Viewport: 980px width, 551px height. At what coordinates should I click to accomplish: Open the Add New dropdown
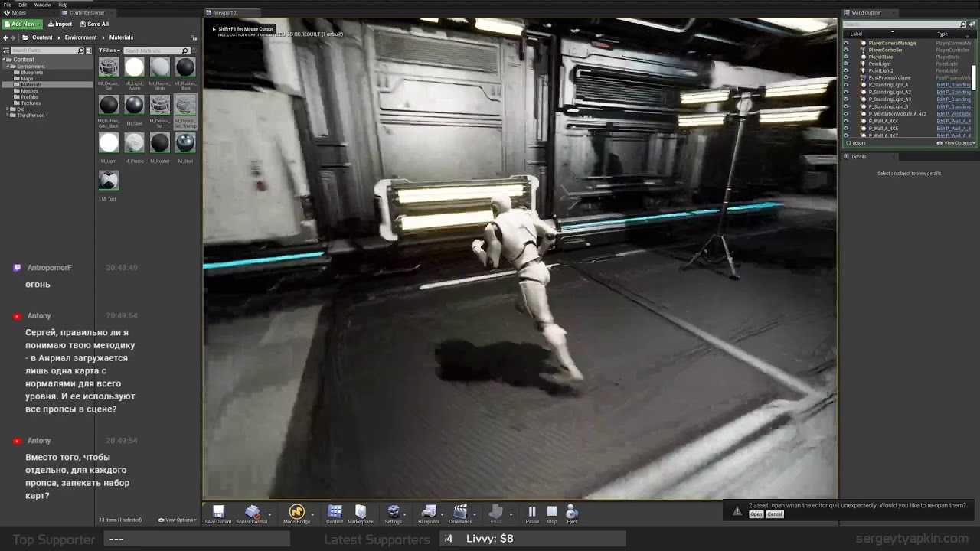[x=22, y=24]
